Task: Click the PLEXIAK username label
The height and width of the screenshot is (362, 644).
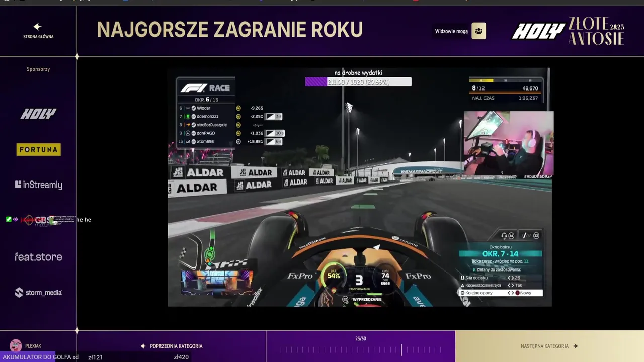Action: (x=33, y=346)
